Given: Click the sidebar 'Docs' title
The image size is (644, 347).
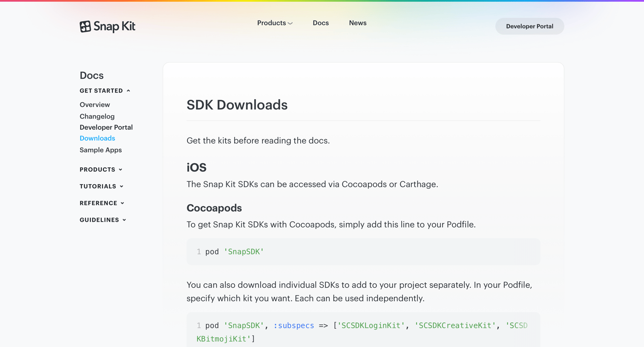Looking at the screenshot, I should coord(92,75).
